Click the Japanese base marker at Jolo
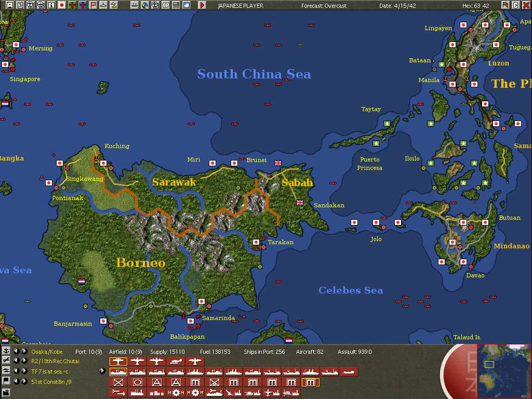 [376, 222]
